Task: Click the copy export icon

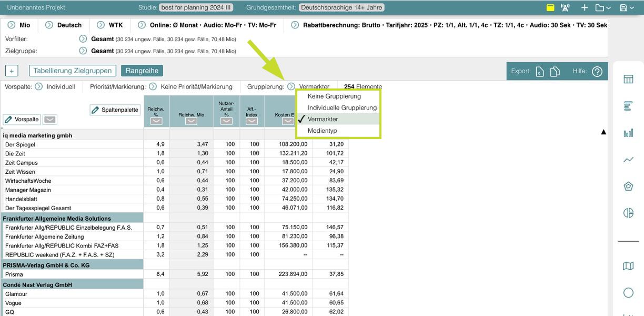Action: [555, 72]
